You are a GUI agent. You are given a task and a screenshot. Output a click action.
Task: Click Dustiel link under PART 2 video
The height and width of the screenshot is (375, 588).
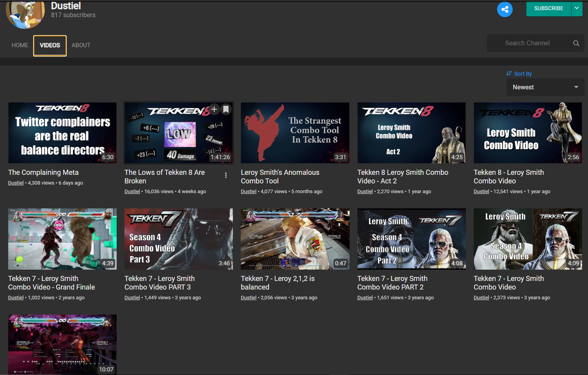click(365, 298)
